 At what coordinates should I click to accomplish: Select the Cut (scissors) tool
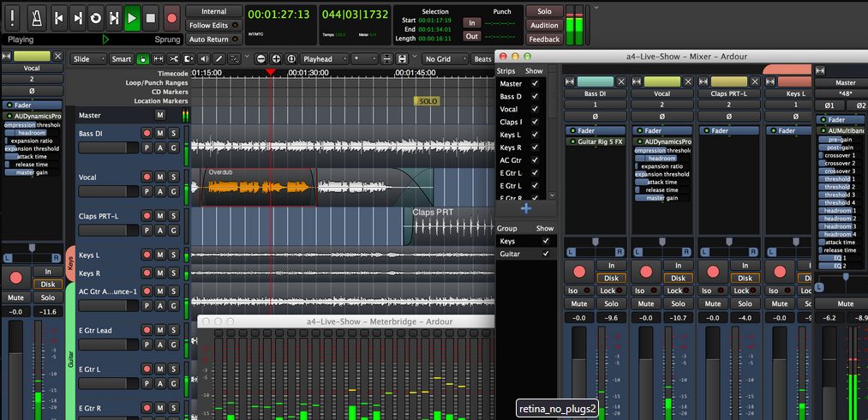point(173,59)
